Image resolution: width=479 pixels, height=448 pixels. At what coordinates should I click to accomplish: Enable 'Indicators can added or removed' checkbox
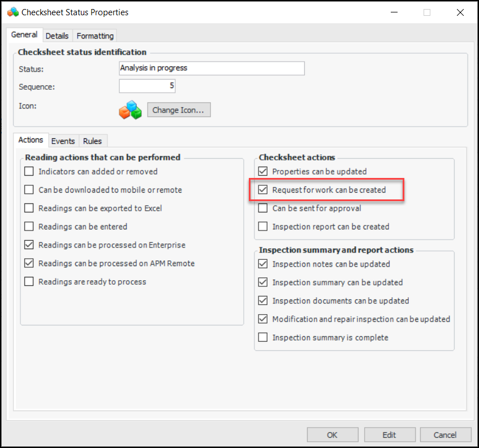29,172
